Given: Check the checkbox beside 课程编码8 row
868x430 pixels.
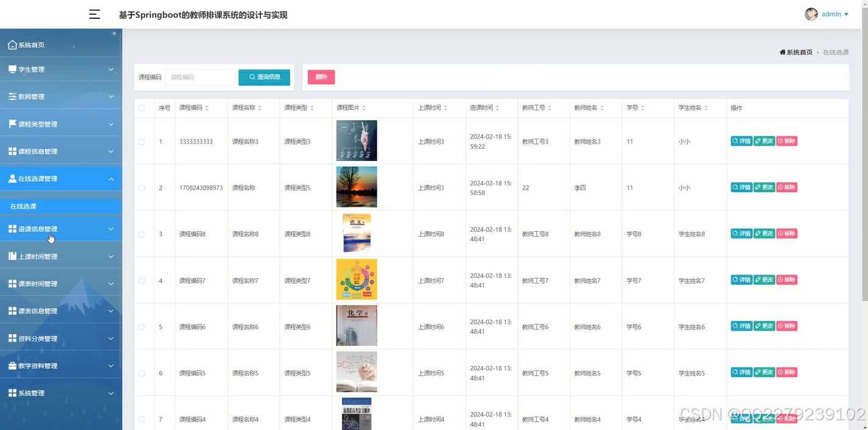Looking at the screenshot, I should [142, 233].
